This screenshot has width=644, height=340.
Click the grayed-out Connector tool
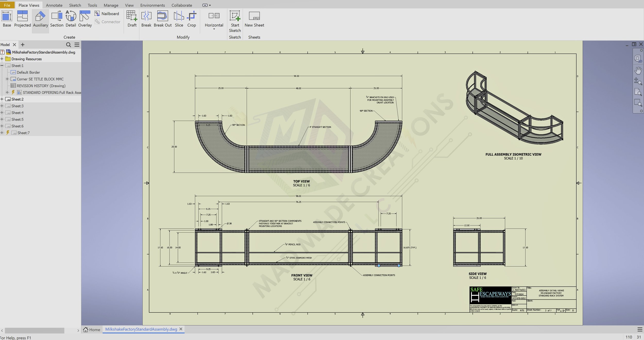[107, 22]
